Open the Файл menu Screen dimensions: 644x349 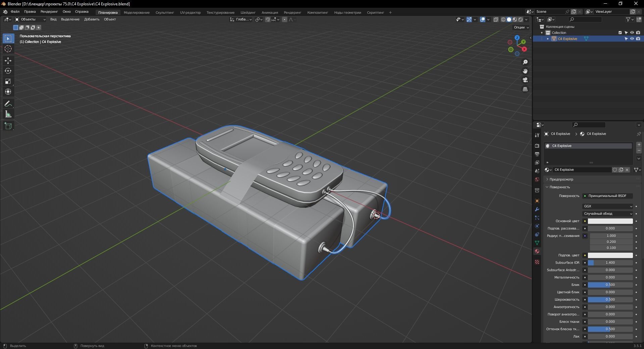pos(15,11)
